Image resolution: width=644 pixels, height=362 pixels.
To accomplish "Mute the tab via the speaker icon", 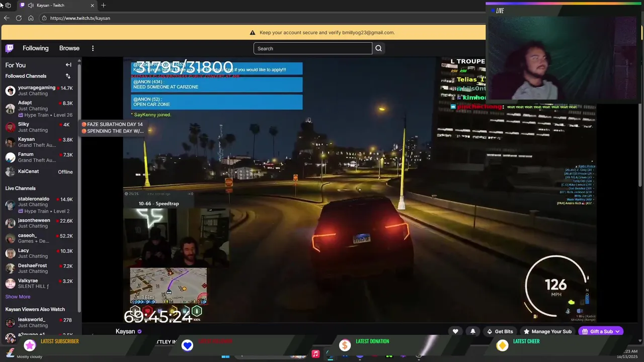I will pyautogui.click(x=31, y=5).
